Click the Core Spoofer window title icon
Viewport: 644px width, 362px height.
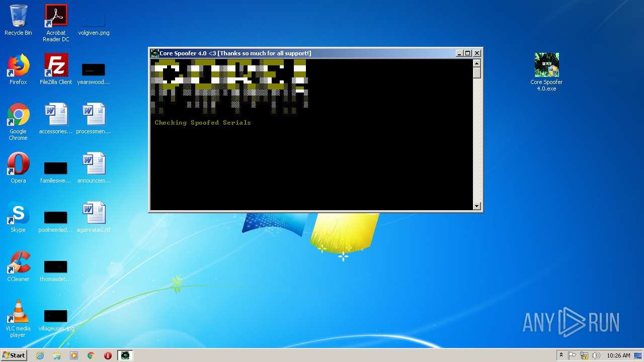[x=155, y=53]
